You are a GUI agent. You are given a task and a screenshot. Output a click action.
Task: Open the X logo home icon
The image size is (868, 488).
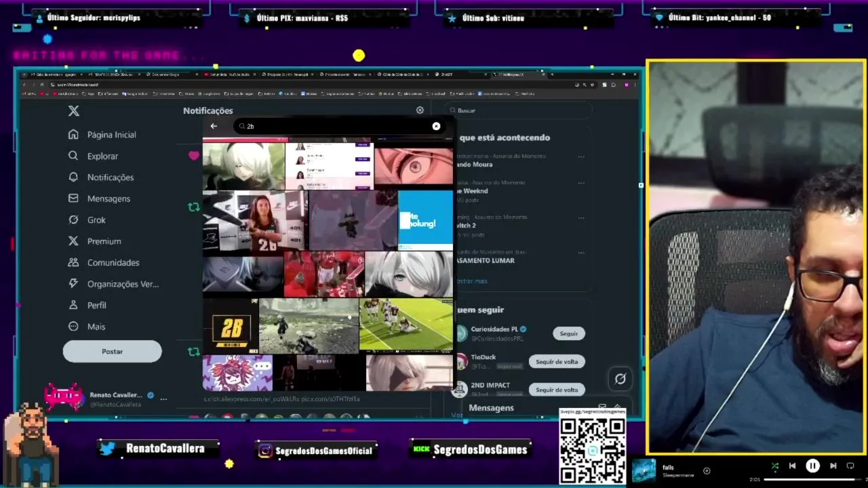(x=74, y=111)
